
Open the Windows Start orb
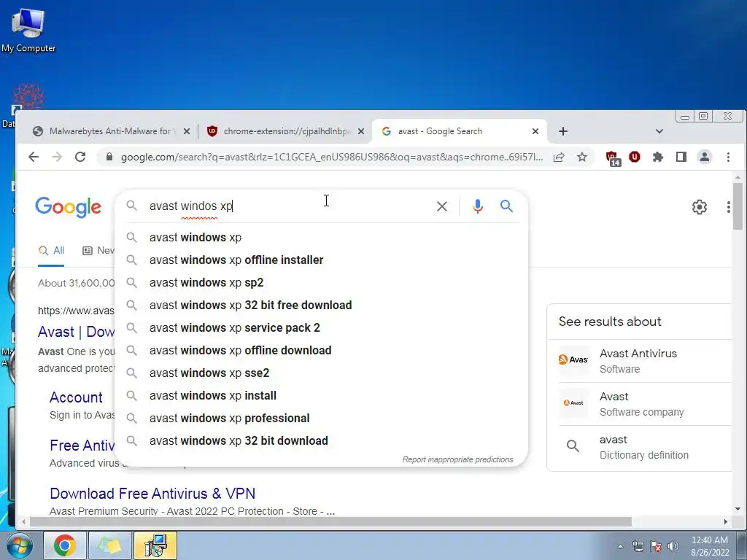(x=20, y=545)
